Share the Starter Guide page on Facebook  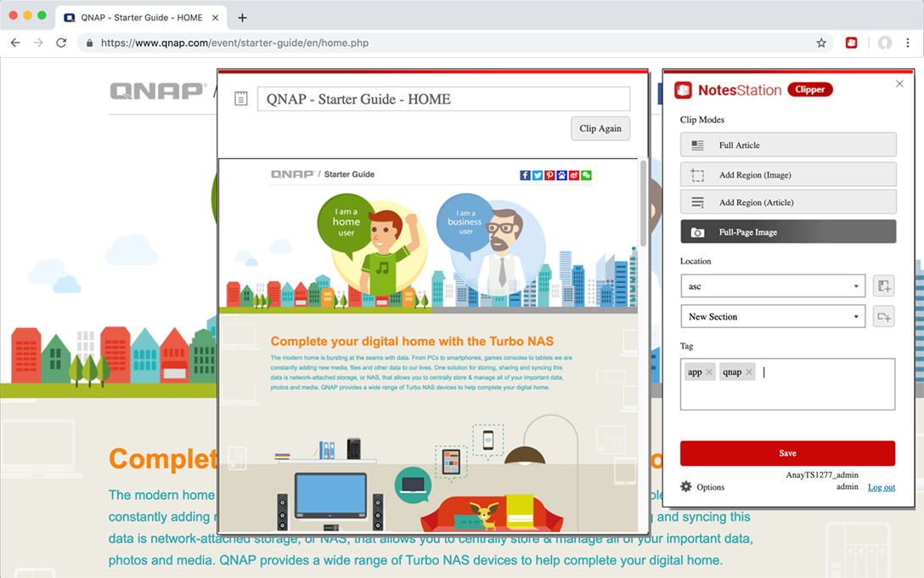click(x=525, y=174)
